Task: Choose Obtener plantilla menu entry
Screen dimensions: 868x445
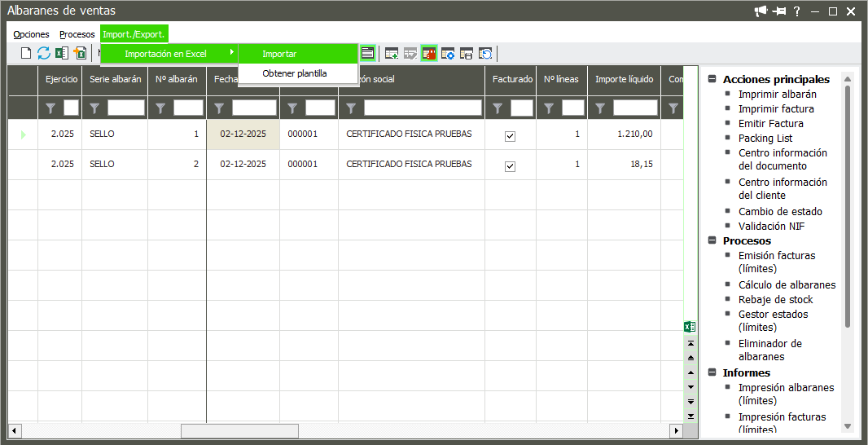Action: [294, 73]
